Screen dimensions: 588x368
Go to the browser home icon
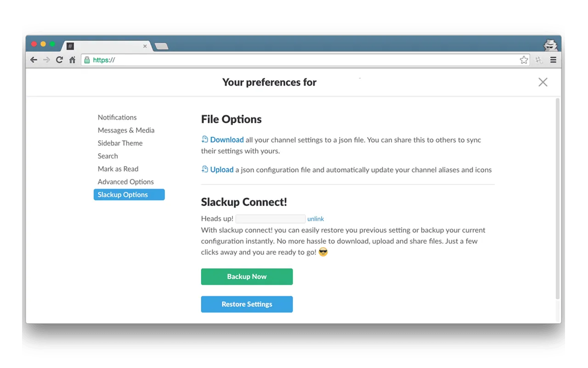(x=72, y=60)
